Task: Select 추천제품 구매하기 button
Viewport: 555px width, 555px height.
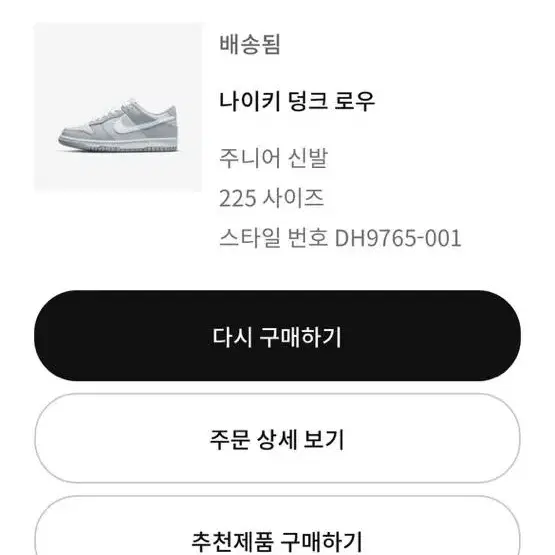Action: (x=277, y=527)
